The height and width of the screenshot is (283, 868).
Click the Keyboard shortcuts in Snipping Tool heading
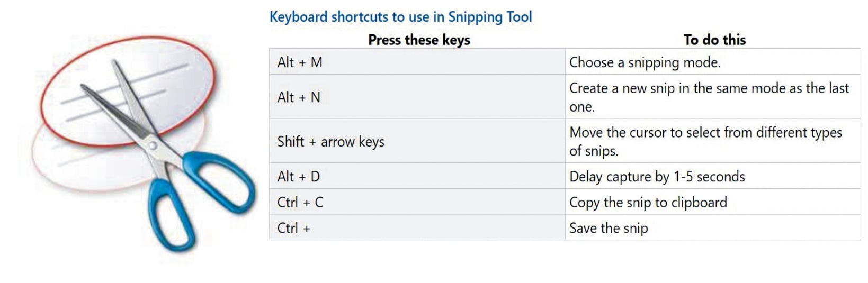tap(400, 17)
